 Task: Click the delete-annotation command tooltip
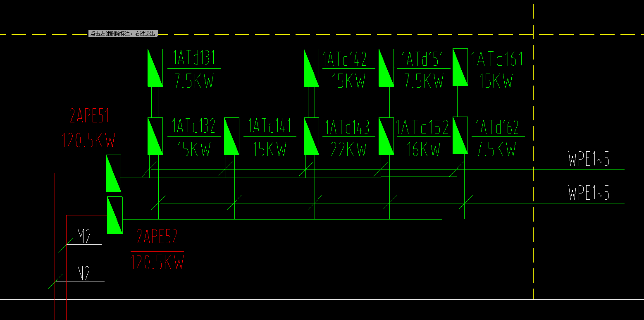(x=123, y=33)
